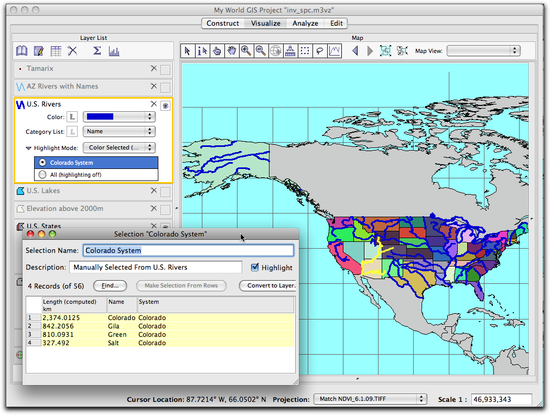Image resolution: width=550 pixels, height=415 pixels.
Task: Open the Category List Name dropdown
Action: [x=119, y=131]
